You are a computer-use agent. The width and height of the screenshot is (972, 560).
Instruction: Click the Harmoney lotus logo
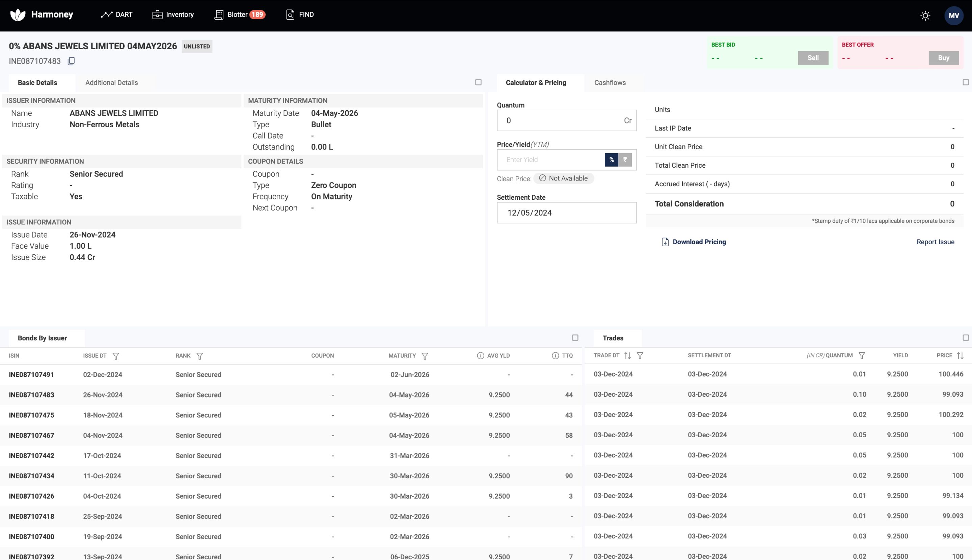point(18,15)
